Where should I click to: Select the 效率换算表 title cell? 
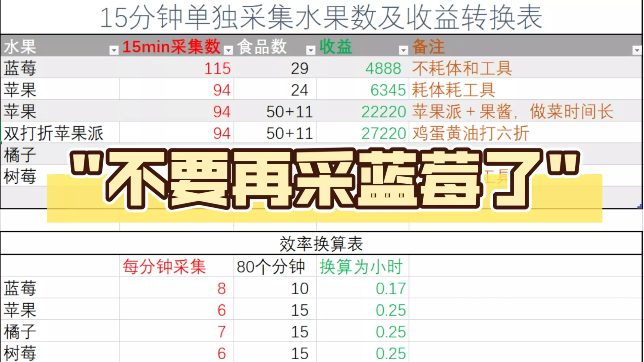(321, 244)
